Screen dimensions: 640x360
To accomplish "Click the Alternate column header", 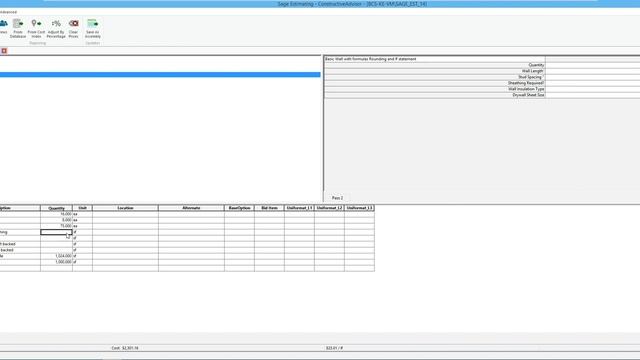I will [x=191, y=208].
